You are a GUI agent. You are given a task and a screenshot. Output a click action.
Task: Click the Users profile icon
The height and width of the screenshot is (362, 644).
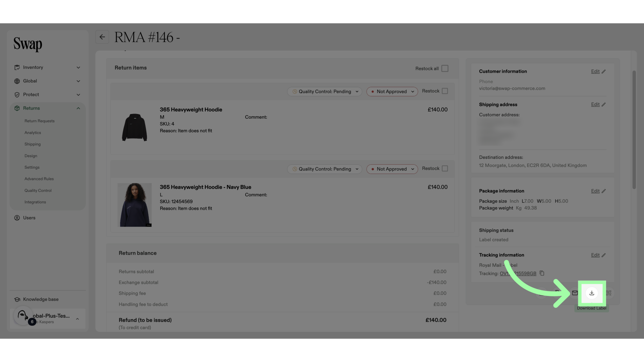click(x=17, y=218)
